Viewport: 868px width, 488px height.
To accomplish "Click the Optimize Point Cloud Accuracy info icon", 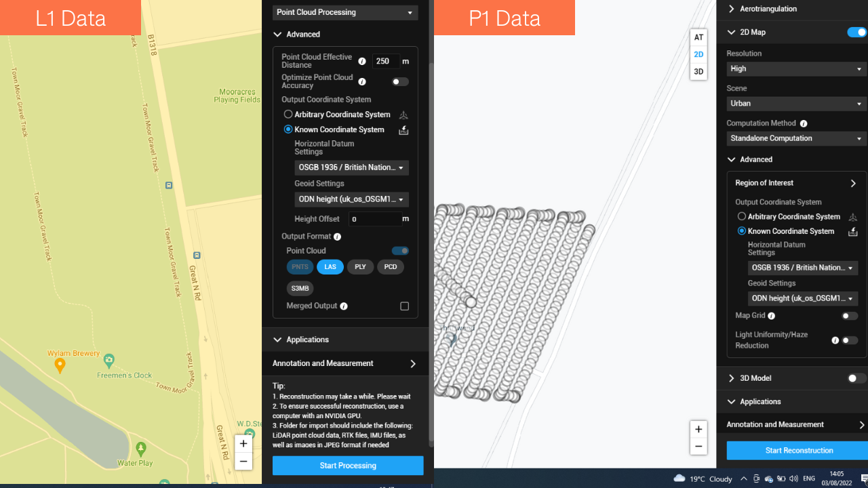I will [x=362, y=81].
